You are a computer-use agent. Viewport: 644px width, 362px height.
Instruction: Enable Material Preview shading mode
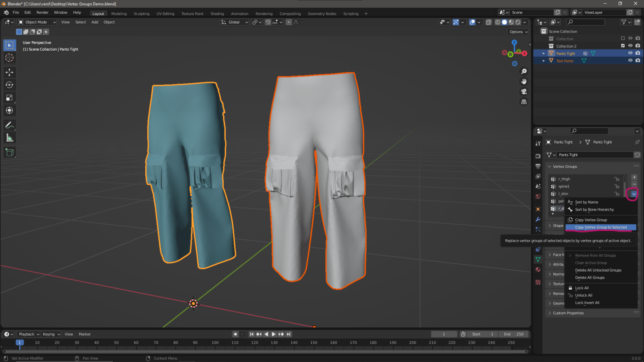[x=511, y=22]
